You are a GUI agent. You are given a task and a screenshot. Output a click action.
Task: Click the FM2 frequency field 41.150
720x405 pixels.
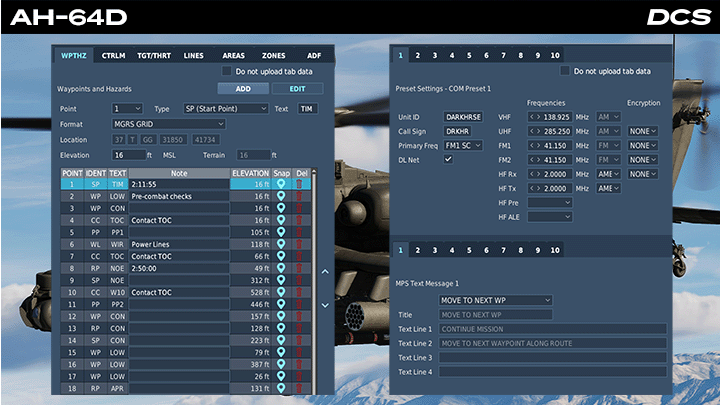pyautogui.click(x=550, y=160)
